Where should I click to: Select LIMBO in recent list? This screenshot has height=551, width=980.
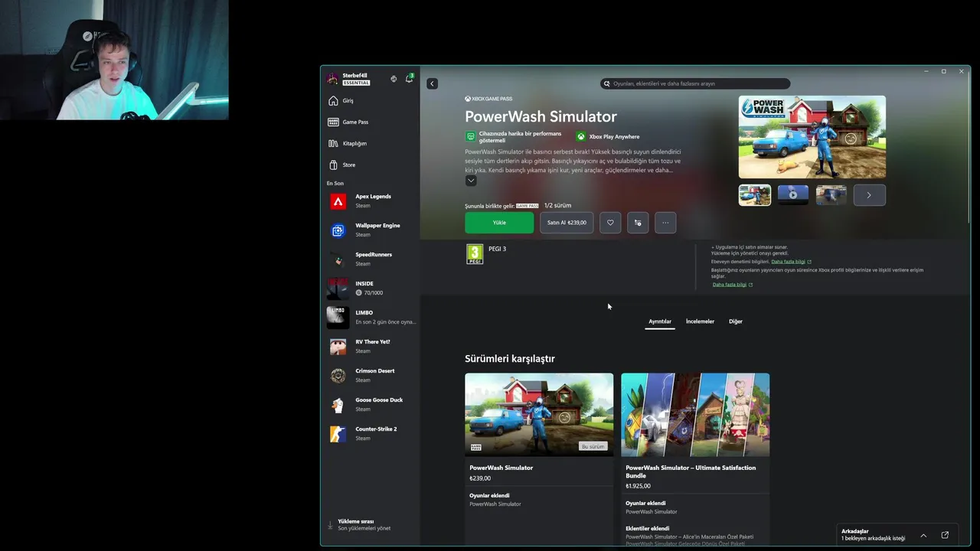coord(371,318)
